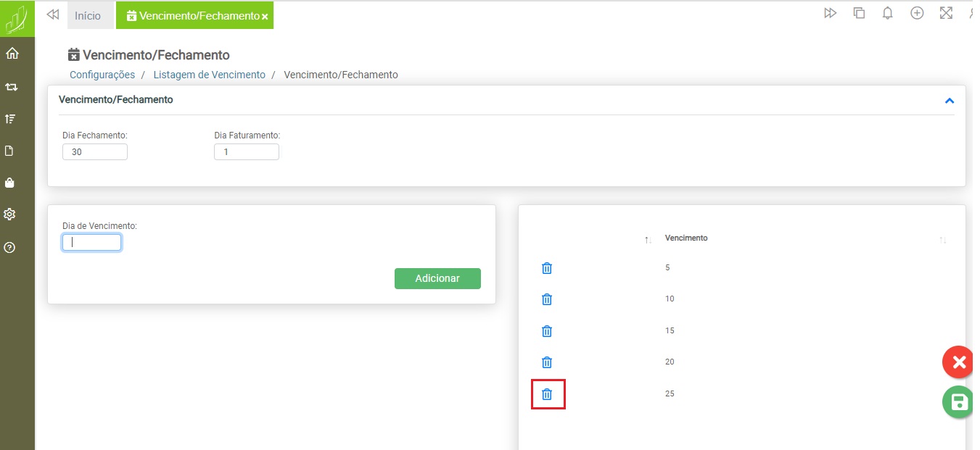This screenshot has width=980, height=450.
Task: Remove the vencimento 15 entry via trash icon
Action: [x=547, y=331]
